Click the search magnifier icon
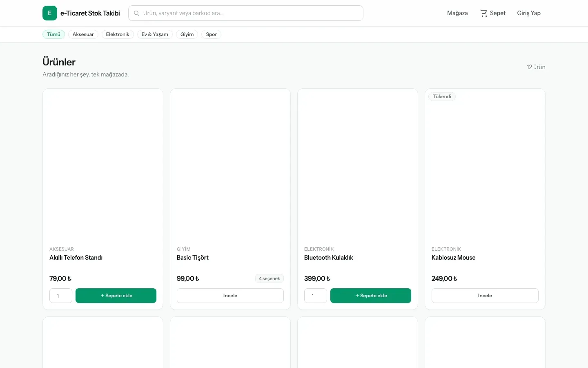 click(x=136, y=13)
